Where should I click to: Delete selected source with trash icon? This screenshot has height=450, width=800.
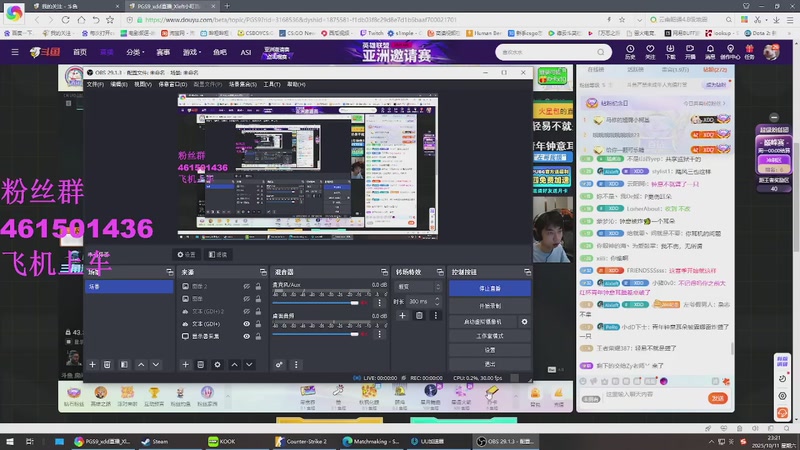coord(201,364)
